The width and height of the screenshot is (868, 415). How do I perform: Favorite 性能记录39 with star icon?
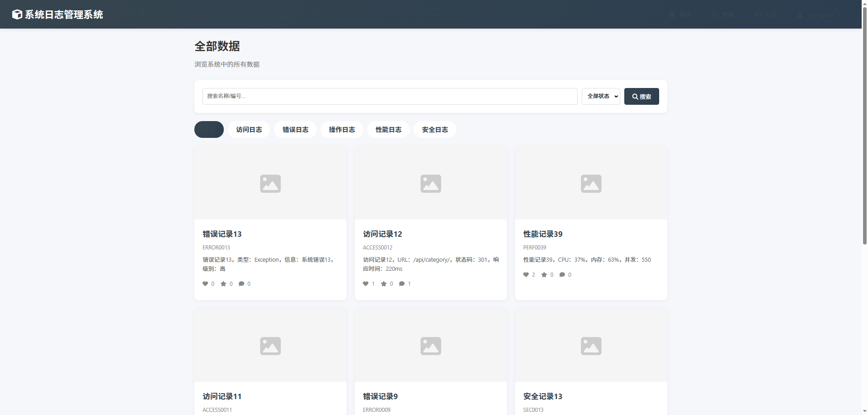(544, 275)
